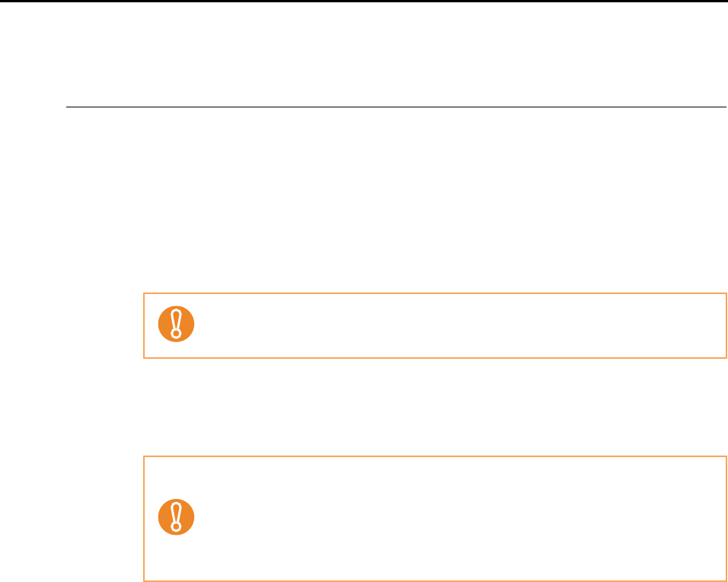Viewport: 728px width, 582px height.
Task: Click inside the upper orange-bordered notice box
Action: pyautogui.click(x=457, y=325)
